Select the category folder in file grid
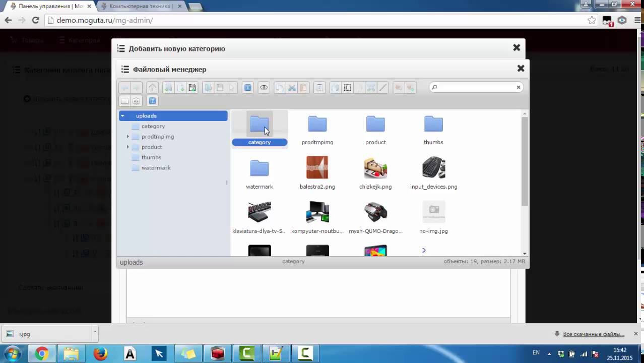 click(260, 130)
